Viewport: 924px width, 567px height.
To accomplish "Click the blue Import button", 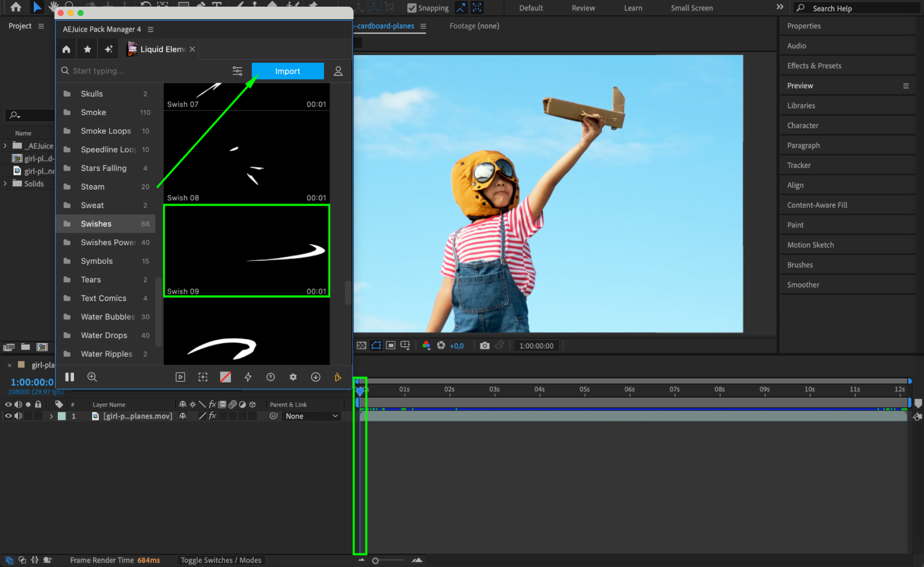I will click(288, 71).
